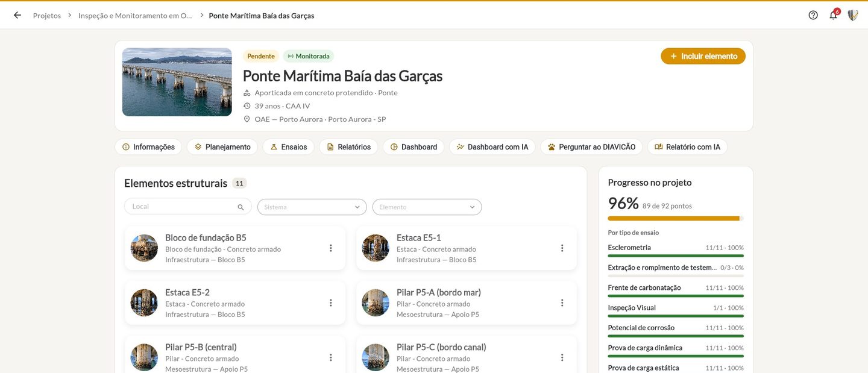
Task: Open options menu for Pilar P5-A (bordo mar)
Action: pos(562,303)
